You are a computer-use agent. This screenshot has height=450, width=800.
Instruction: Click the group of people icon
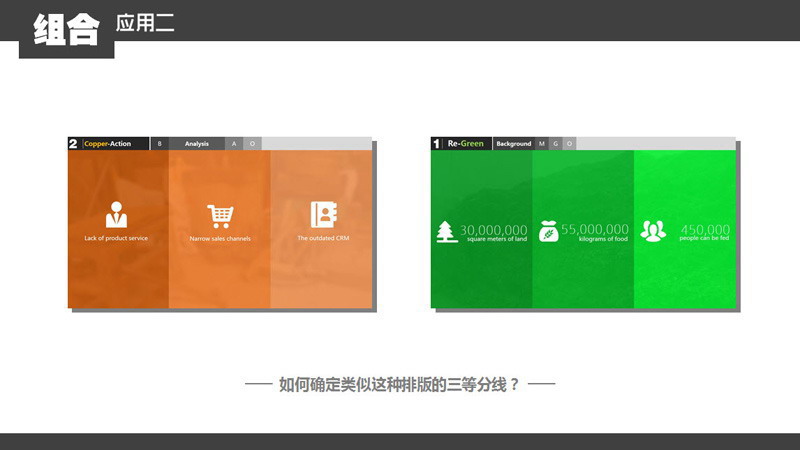point(653,231)
